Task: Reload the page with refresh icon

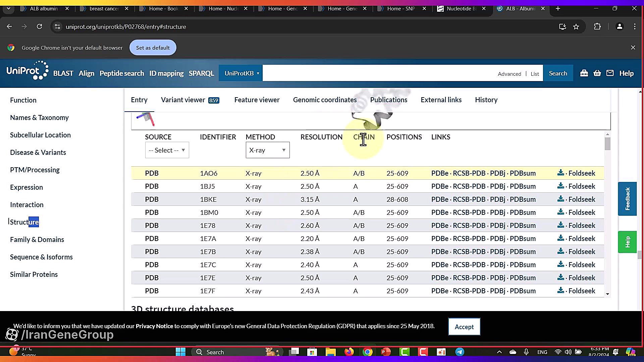Action: point(39,26)
